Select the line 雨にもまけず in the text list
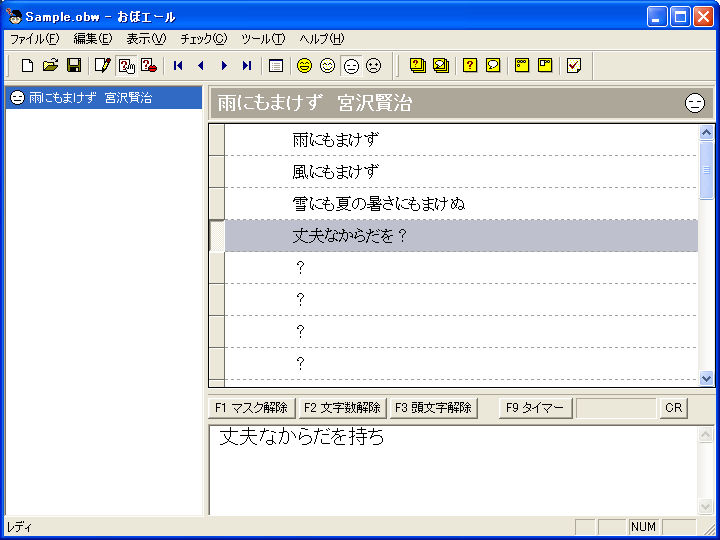Image resolution: width=720 pixels, height=540 pixels. point(461,140)
